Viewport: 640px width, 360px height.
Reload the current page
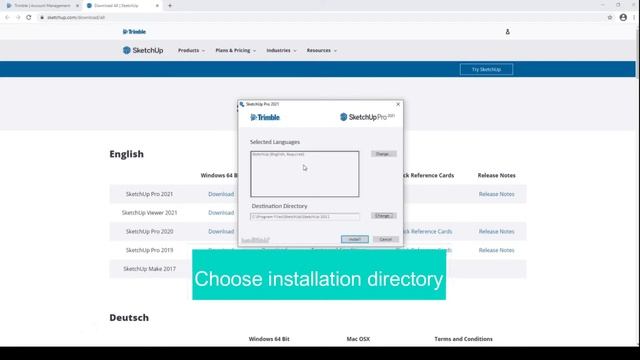(29, 18)
